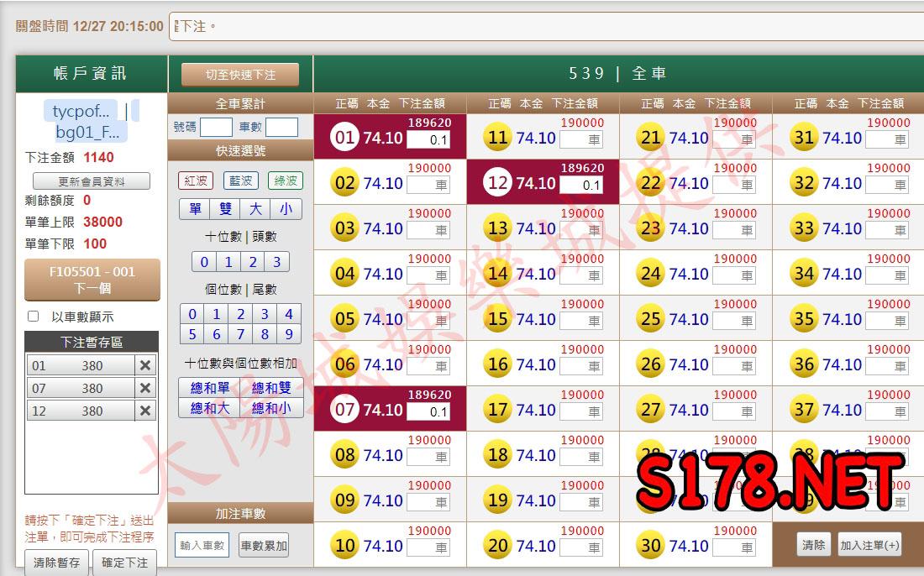Viewport: 924px width, 576px height.
Task: Remove bet 01 from the temporary bet list
Action: coord(145,366)
